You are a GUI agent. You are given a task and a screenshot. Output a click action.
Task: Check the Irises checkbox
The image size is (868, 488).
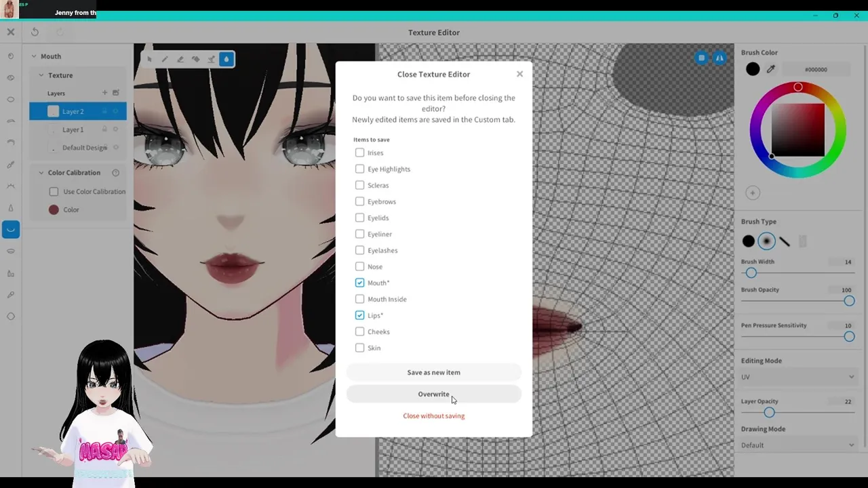point(359,152)
